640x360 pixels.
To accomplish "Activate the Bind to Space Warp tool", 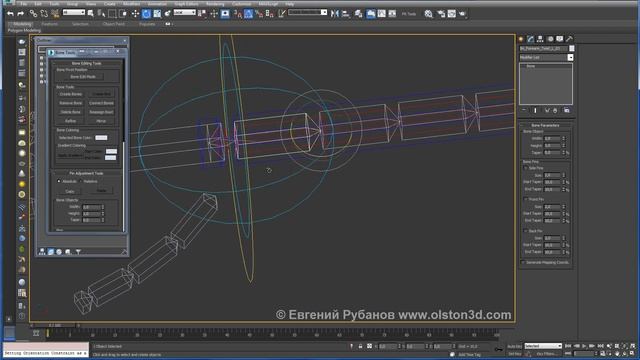I will click(55, 14).
